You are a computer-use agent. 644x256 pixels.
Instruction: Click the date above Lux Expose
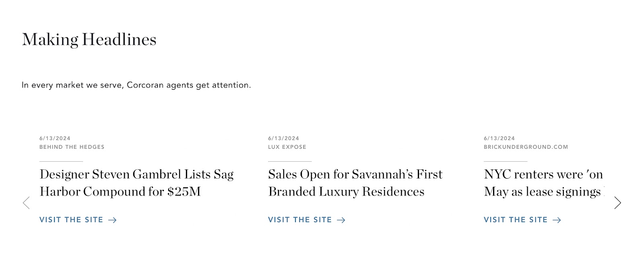point(283,138)
